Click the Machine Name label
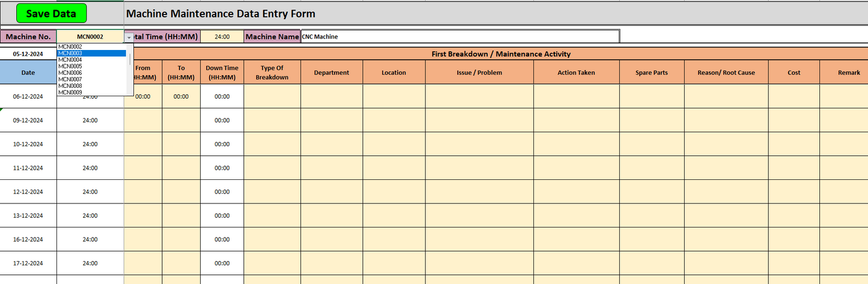 (x=272, y=37)
